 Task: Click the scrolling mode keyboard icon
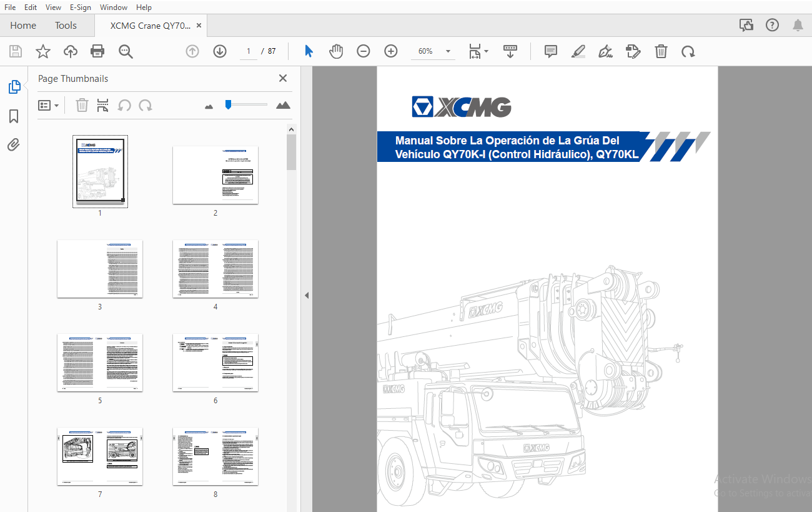(x=510, y=51)
